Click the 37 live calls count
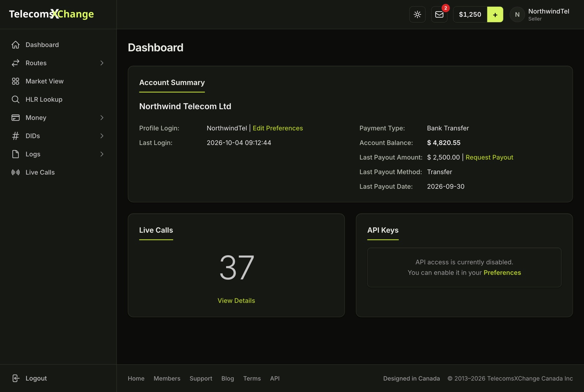Viewport: 584px width, 392px height. click(237, 268)
